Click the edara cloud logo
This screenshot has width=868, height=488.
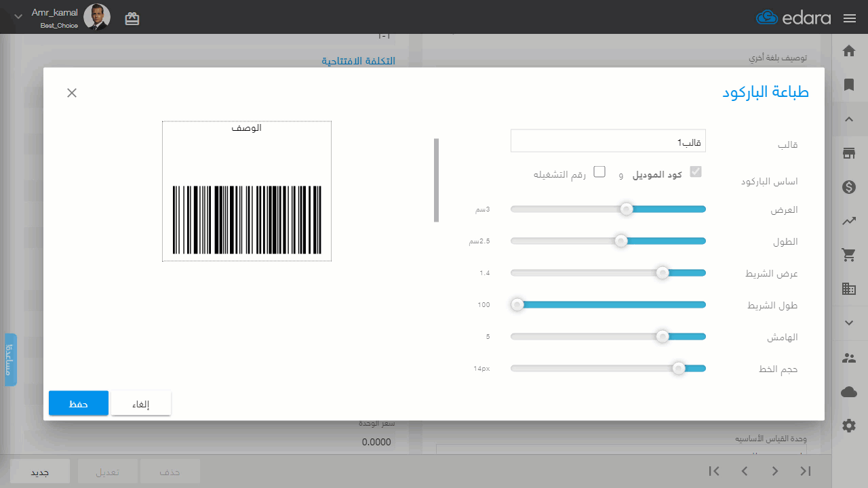point(793,18)
